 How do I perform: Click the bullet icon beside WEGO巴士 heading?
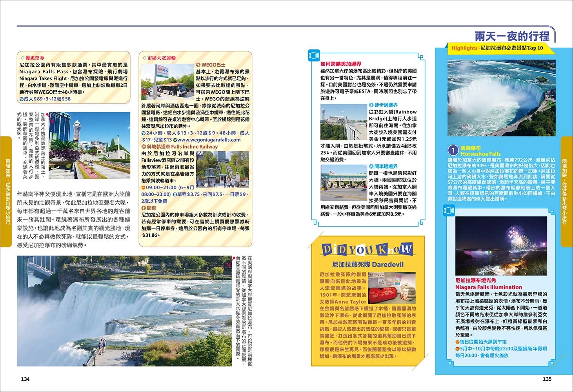coord(198,65)
